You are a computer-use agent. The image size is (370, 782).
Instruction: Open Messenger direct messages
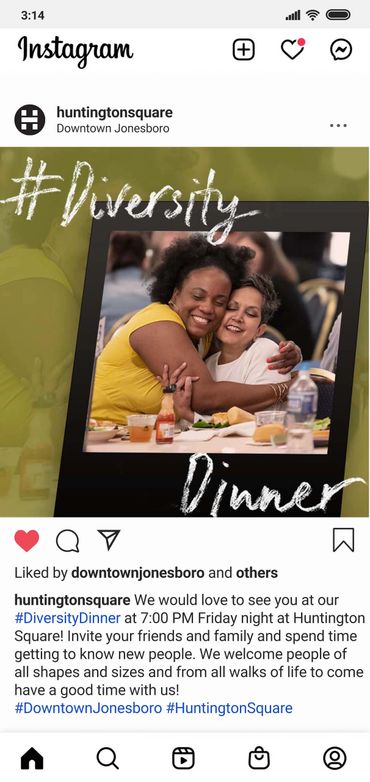coord(341,50)
